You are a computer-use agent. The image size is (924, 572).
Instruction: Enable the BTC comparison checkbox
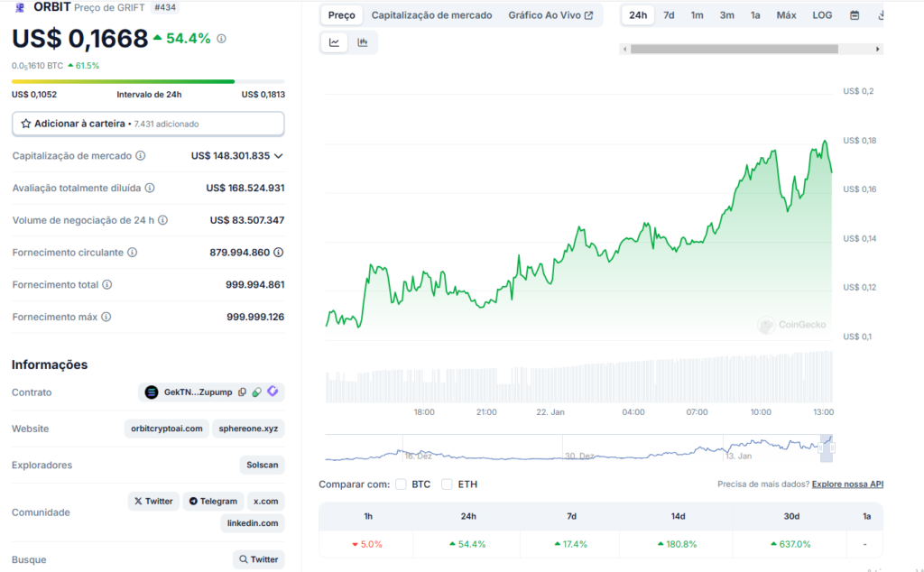(401, 484)
